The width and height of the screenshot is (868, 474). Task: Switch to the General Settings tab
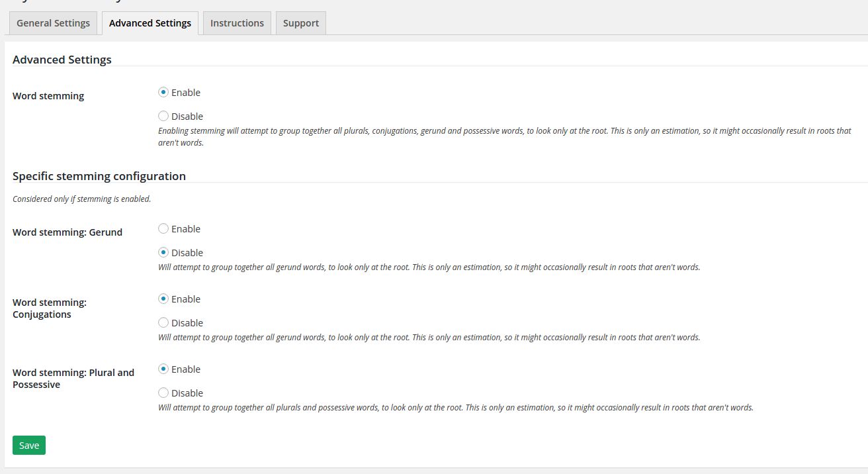[53, 23]
